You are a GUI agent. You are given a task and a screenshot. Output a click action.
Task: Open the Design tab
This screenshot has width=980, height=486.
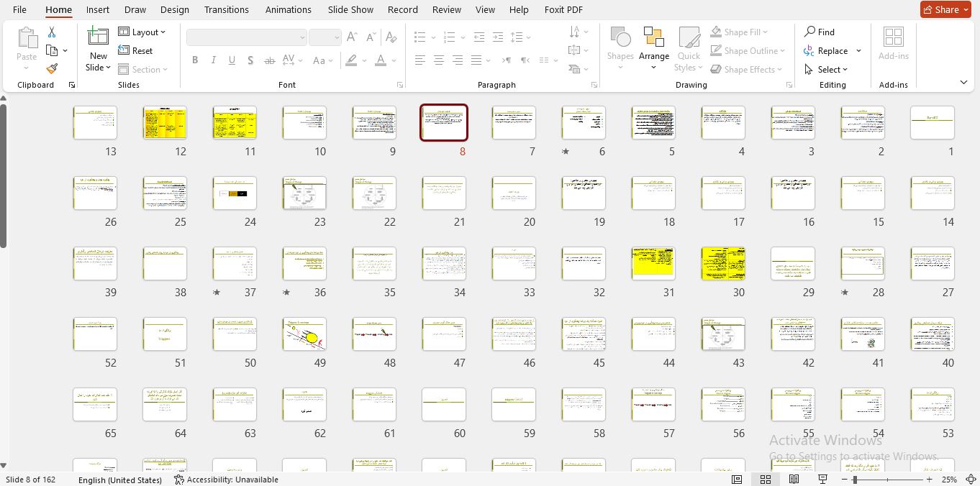click(175, 9)
